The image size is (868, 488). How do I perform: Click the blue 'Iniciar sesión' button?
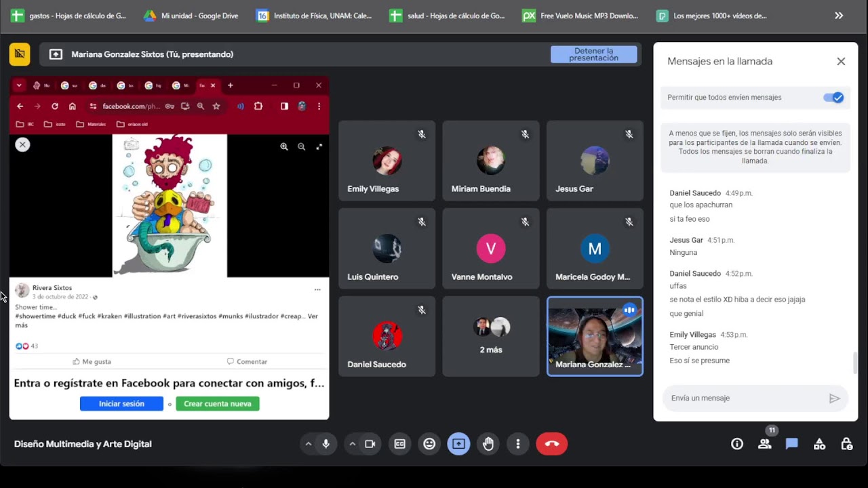121,404
